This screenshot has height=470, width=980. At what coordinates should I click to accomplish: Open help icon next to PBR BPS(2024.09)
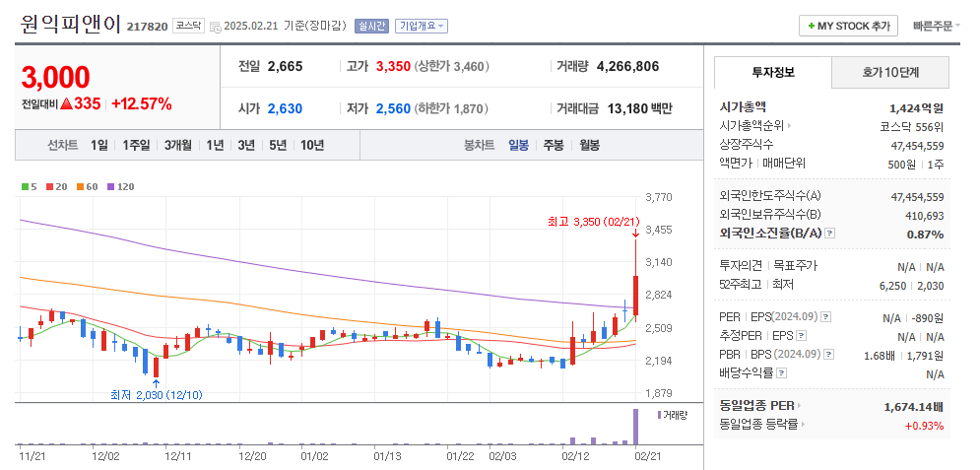pos(828,355)
